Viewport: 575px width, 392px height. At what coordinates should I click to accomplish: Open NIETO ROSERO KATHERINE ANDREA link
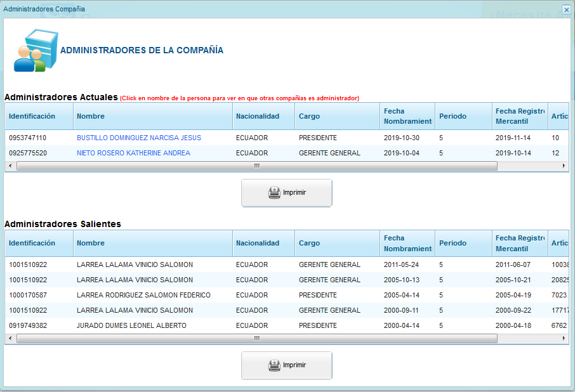click(x=133, y=153)
